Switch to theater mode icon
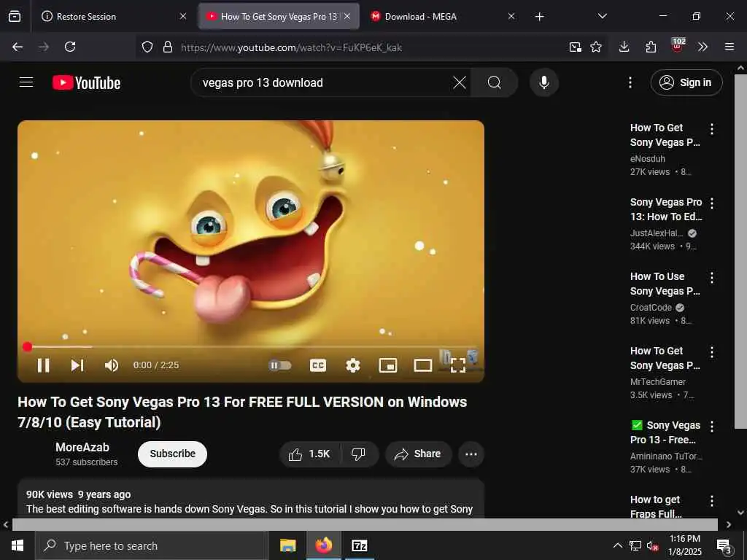This screenshot has width=747, height=560. [x=422, y=365]
